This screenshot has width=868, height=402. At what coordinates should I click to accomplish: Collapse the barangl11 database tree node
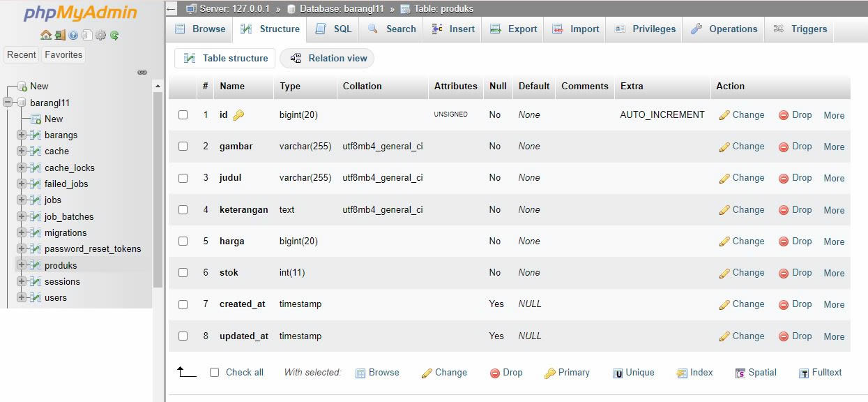[x=8, y=103]
